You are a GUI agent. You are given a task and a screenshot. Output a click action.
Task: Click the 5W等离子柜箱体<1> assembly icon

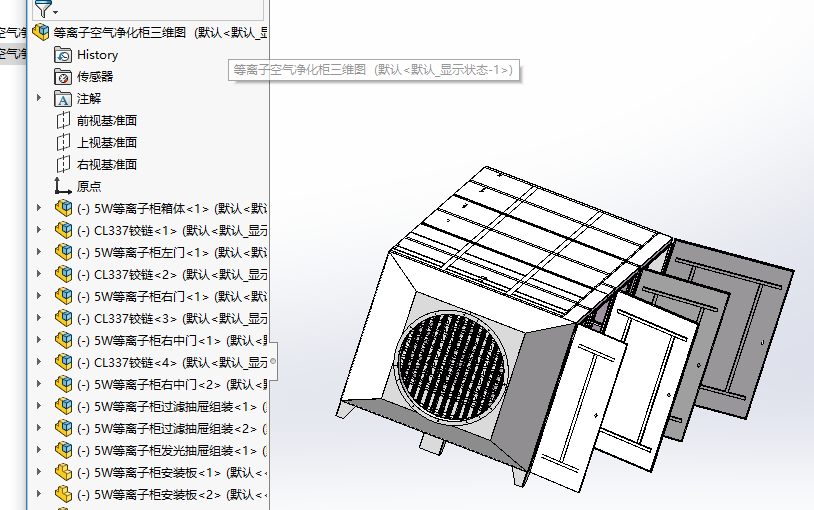point(63,208)
